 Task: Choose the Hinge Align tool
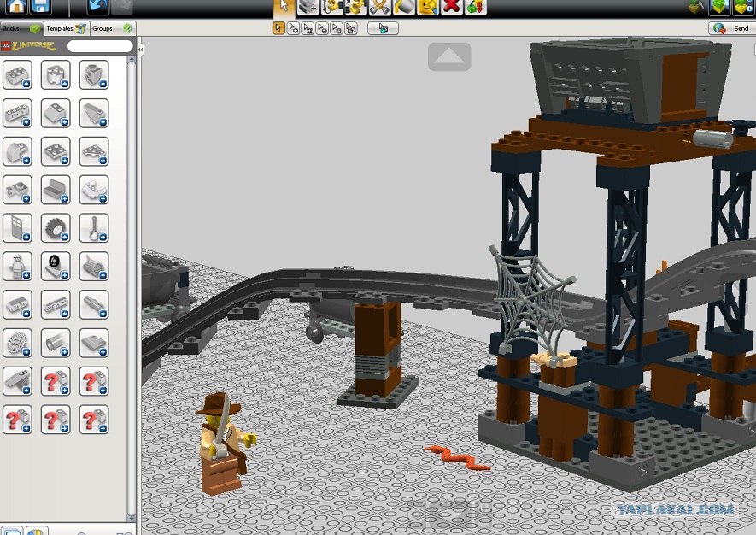356,7
